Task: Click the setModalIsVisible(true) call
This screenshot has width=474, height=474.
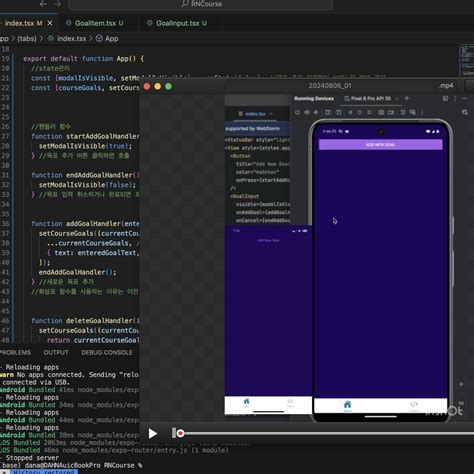Action: (x=85, y=146)
